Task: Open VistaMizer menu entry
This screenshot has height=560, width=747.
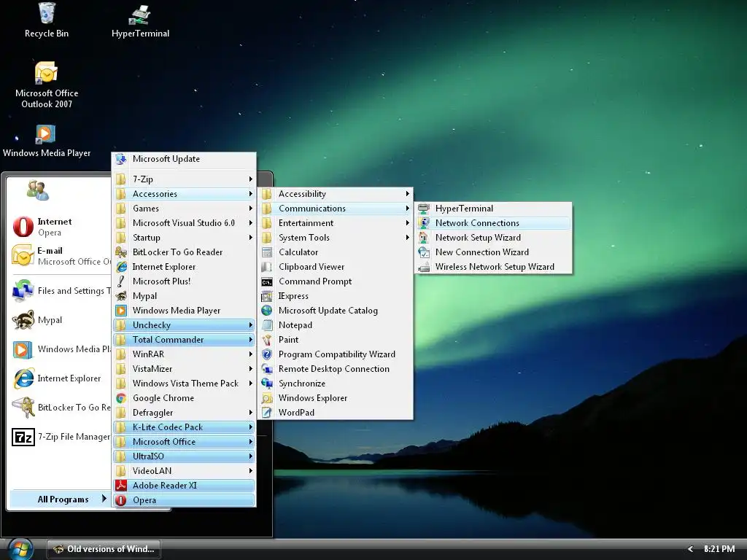Action: 184,369
